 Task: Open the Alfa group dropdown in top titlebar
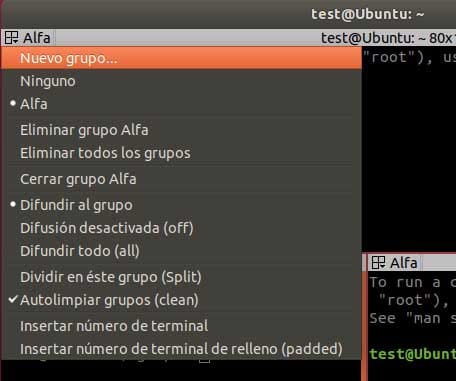(x=28, y=38)
